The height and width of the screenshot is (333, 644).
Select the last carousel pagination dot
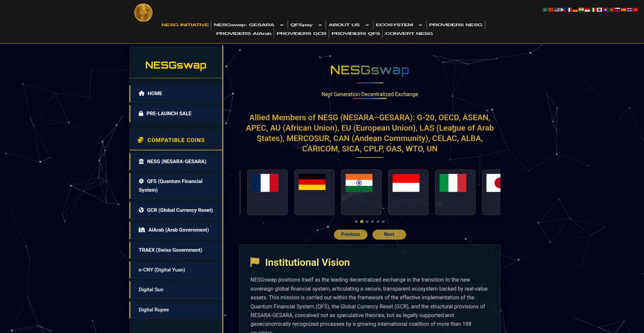(x=383, y=222)
